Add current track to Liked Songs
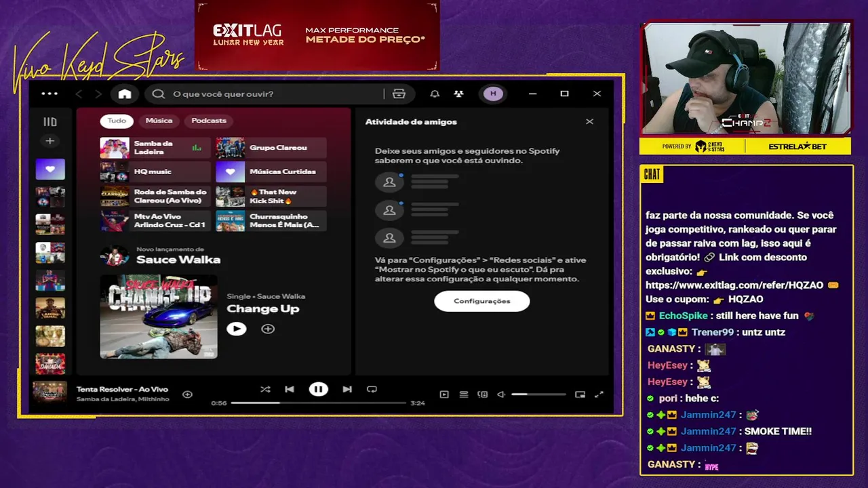The width and height of the screenshot is (868, 488). coord(188,394)
